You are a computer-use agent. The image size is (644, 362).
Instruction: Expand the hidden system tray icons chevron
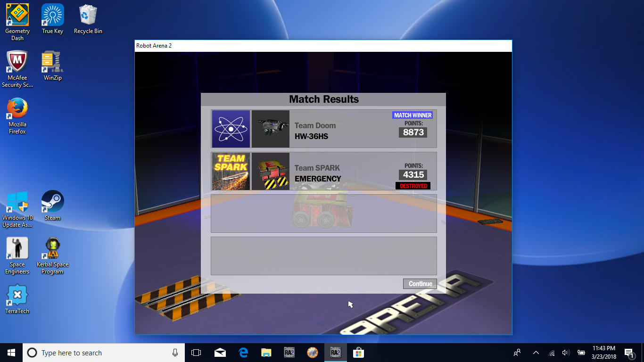tap(536, 353)
